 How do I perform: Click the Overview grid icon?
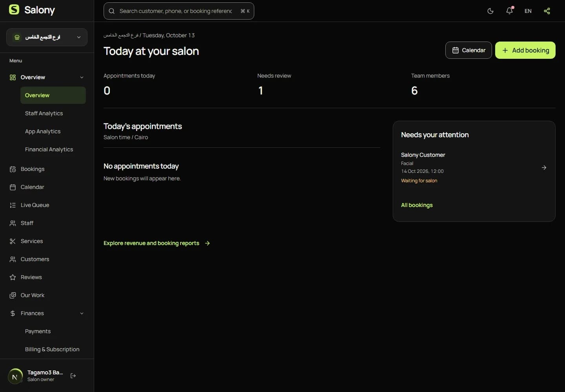click(13, 77)
